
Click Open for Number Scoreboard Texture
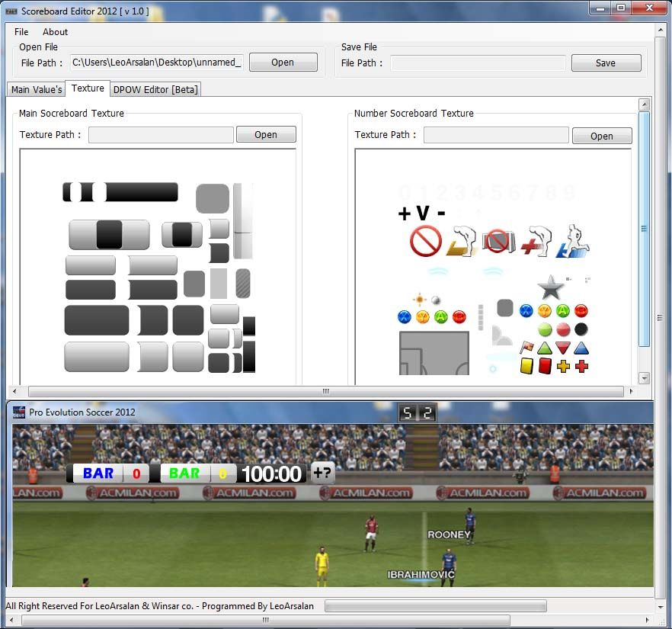(x=601, y=136)
